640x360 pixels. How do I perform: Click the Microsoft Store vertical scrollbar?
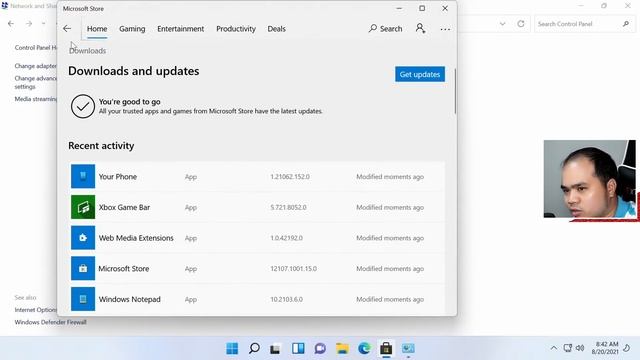pyautogui.click(x=455, y=91)
